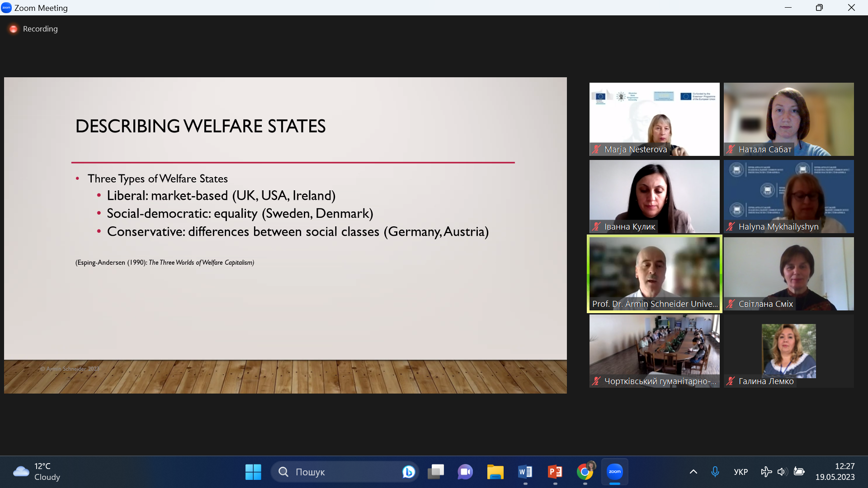This screenshot has width=868, height=488.
Task: Click the Windows Start button
Action: pos(253,472)
